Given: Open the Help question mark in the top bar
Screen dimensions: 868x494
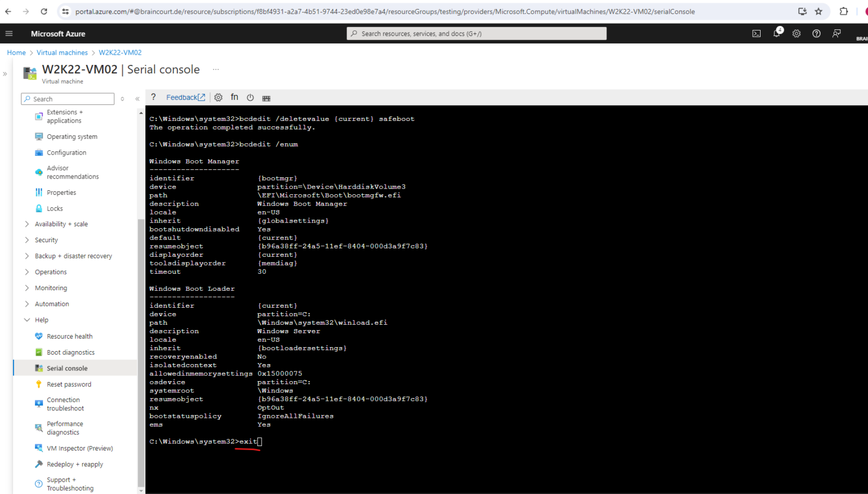Looking at the screenshot, I should (x=816, y=33).
